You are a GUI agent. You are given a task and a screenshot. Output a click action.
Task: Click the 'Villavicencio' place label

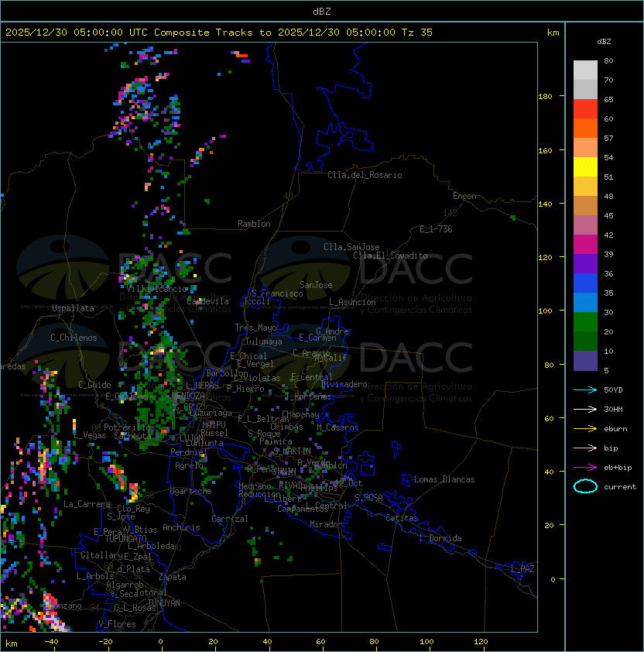coord(156,289)
